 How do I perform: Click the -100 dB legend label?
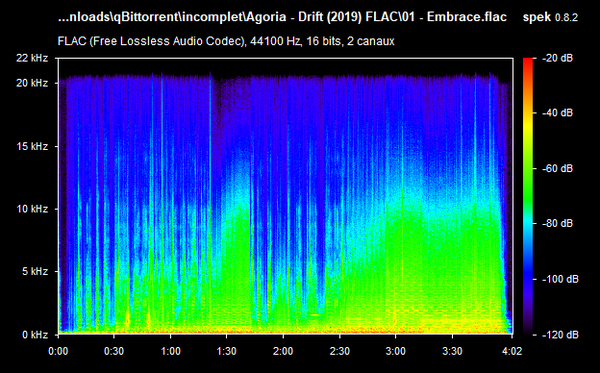pyautogui.click(x=560, y=279)
